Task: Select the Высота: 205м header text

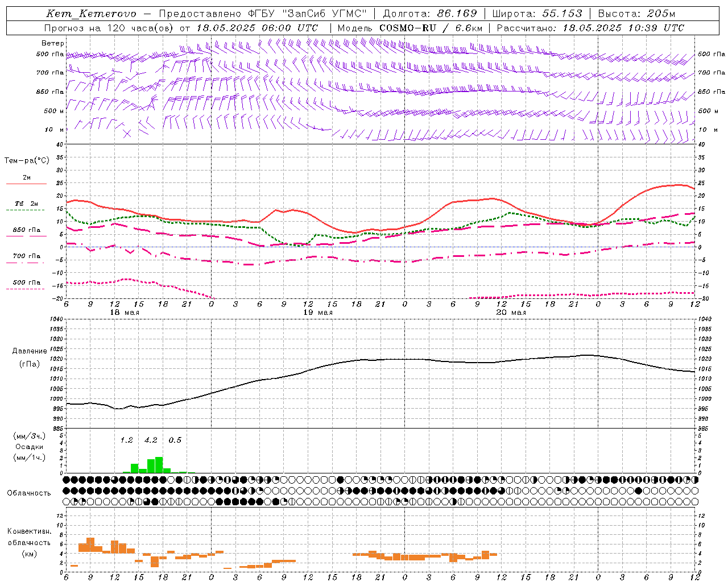Action: coord(636,14)
